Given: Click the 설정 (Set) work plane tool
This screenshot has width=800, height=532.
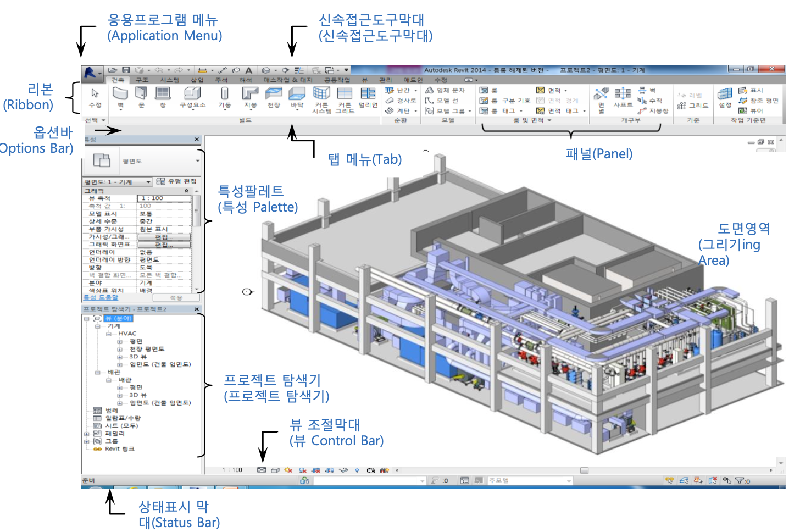Looking at the screenshot, I should click(x=725, y=98).
